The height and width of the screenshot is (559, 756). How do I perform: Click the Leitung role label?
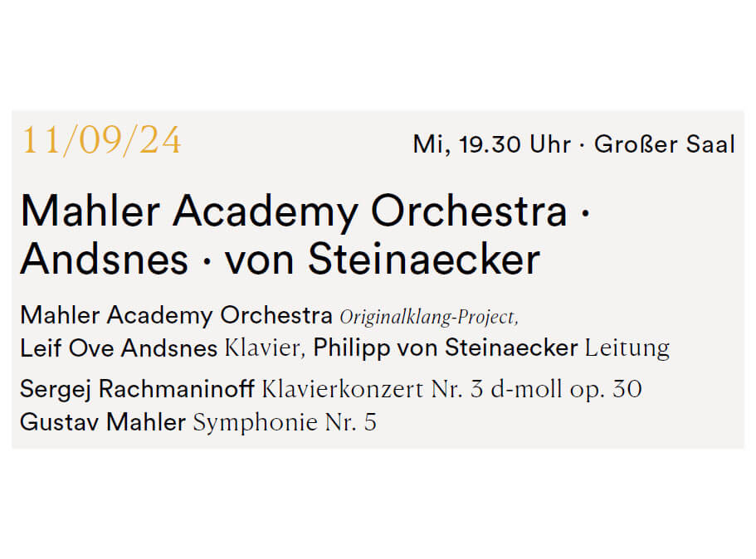tap(627, 348)
